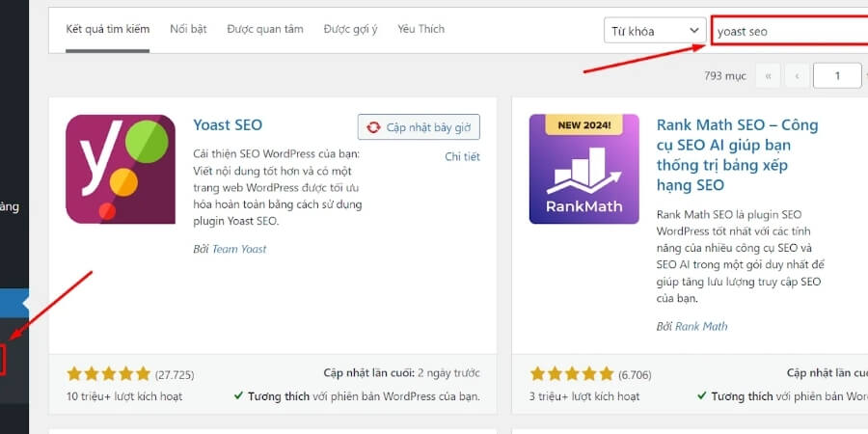Click the (6.706) rating count
Image resolution: width=868 pixels, height=434 pixels.
coord(635,375)
